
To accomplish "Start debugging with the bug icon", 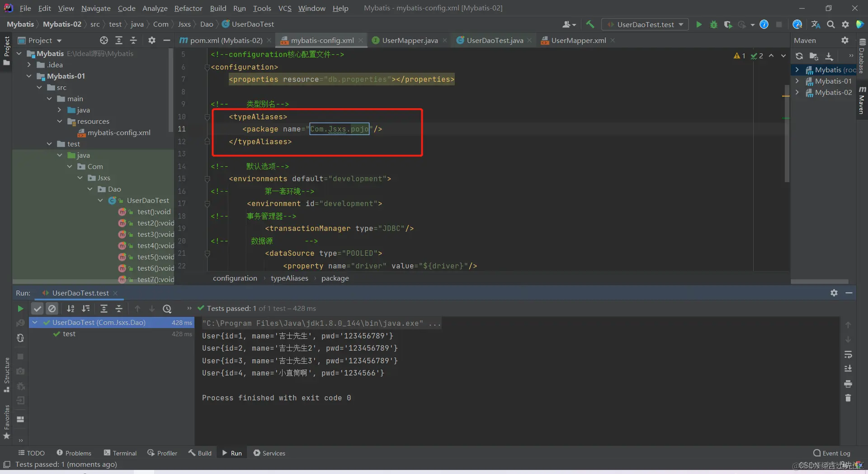I will click(713, 24).
